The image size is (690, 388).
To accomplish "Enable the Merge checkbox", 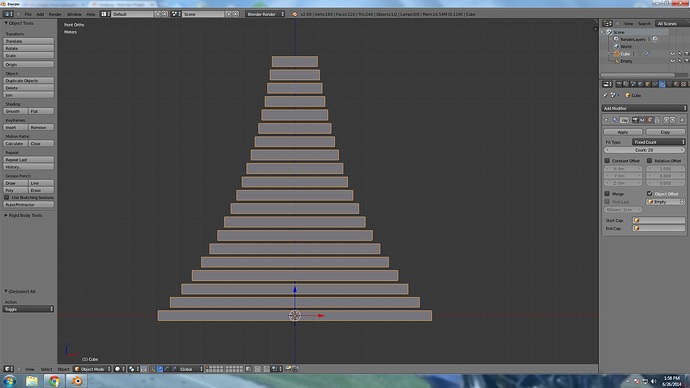I will click(607, 194).
